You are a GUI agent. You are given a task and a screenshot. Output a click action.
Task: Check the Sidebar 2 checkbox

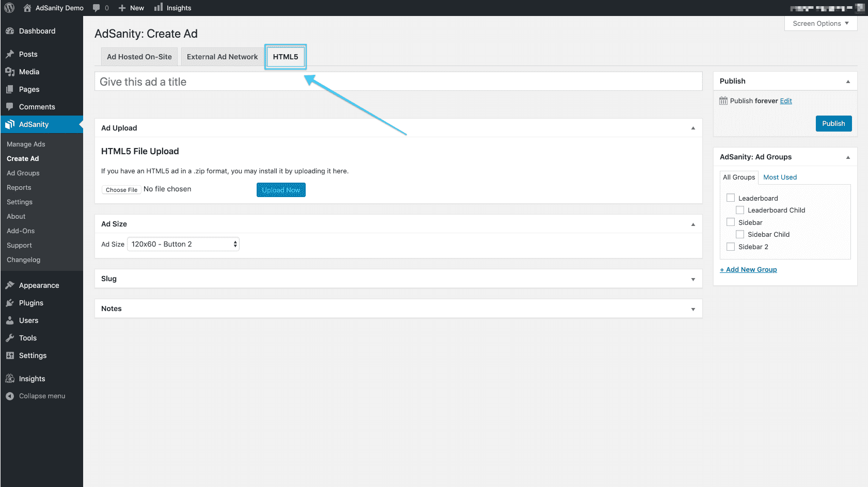point(731,247)
